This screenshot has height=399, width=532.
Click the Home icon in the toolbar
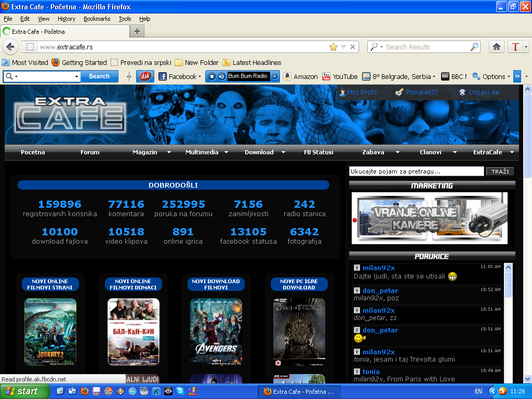(497, 47)
